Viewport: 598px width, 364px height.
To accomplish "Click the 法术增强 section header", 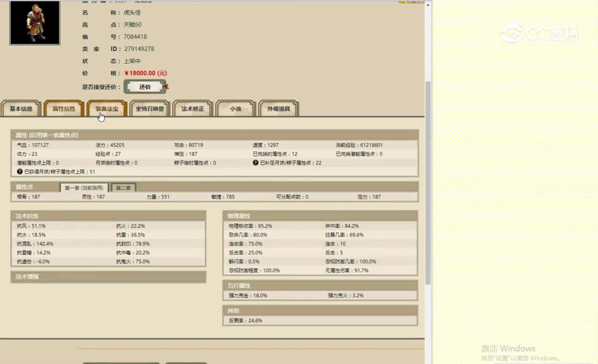I will tap(108, 277).
